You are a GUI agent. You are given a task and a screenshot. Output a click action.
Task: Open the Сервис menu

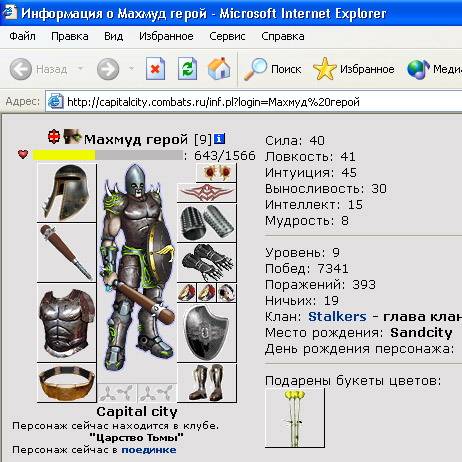(x=227, y=36)
